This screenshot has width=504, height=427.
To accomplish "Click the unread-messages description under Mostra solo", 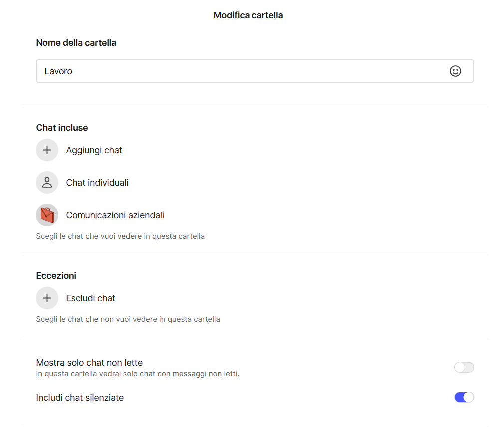I will coord(138,374).
